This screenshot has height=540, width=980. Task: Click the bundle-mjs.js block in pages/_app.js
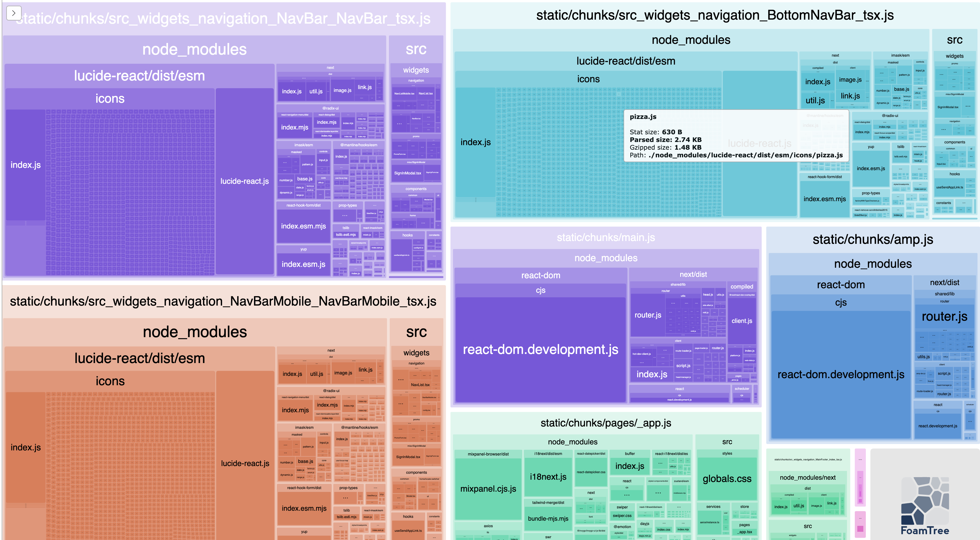(x=546, y=518)
